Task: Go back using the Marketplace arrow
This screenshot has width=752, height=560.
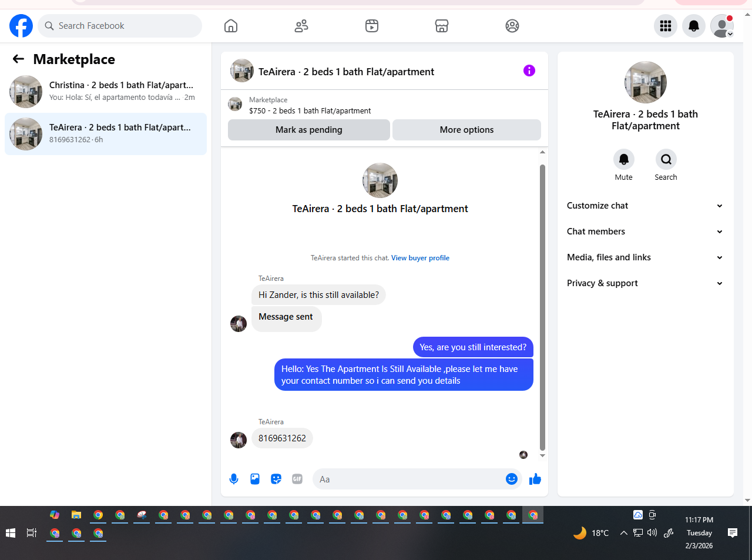Action: pyautogui.click(x=18, y=59)
